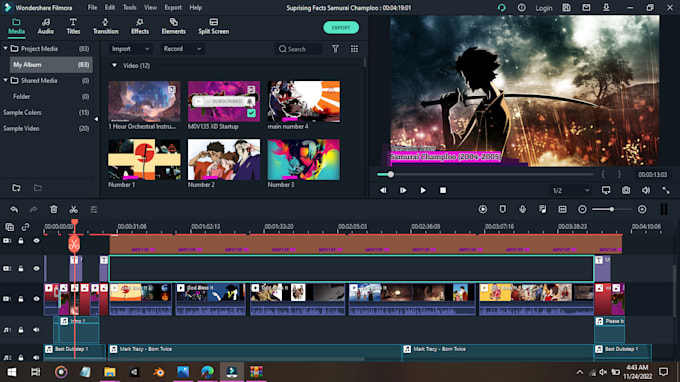Open the File menu
The height and width of the screenshot is (382, 680).
tap(92, 7)
